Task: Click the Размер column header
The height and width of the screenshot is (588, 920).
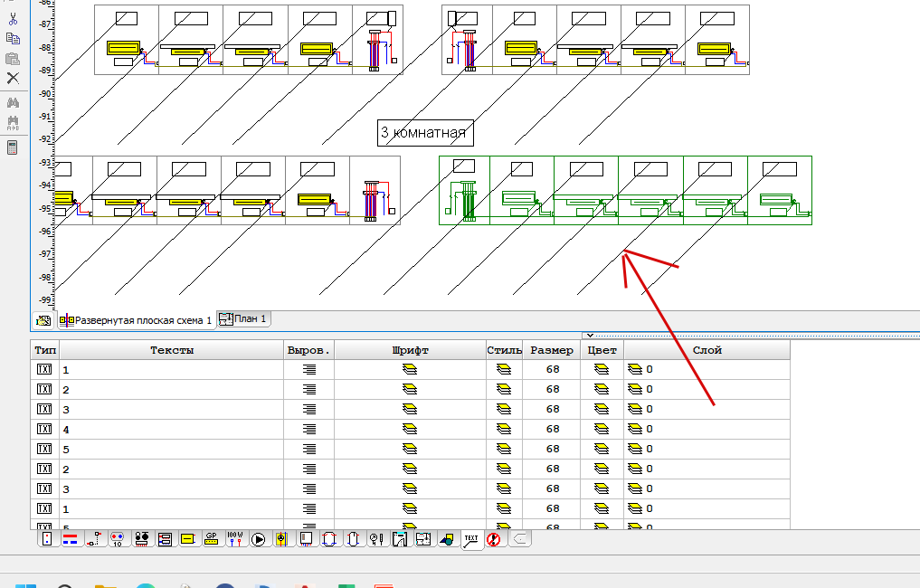Action: (x=552, y=350)
